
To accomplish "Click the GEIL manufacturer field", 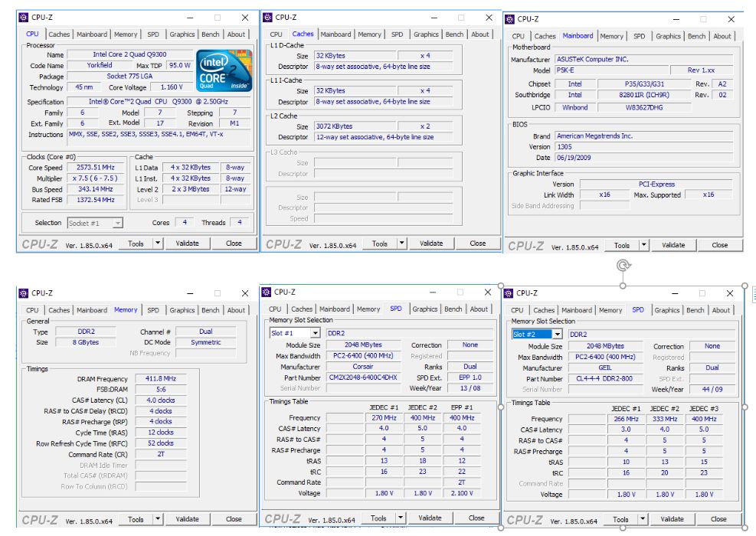I will [605, 368].
